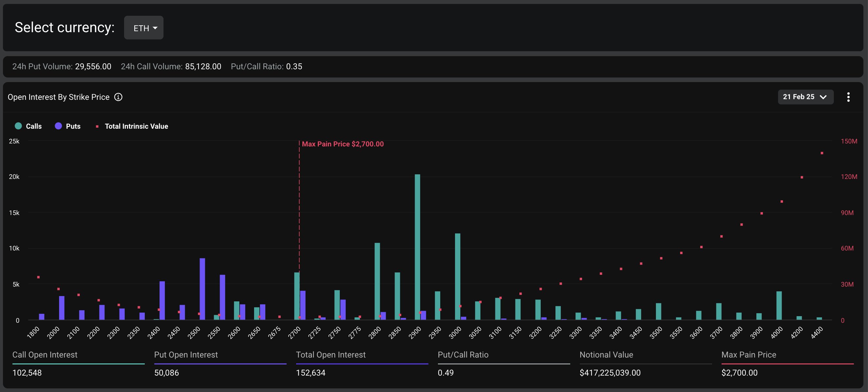Click the call bar at strike 3000
The width and height of the screenshot is (868, 392).
coord(457,276)
